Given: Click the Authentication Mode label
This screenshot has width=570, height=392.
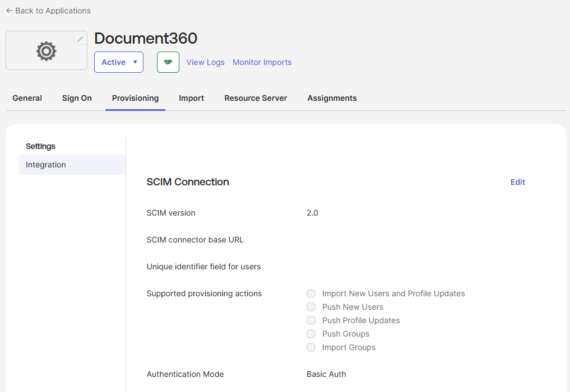Looking at the screenshot, I should (185, 374).
